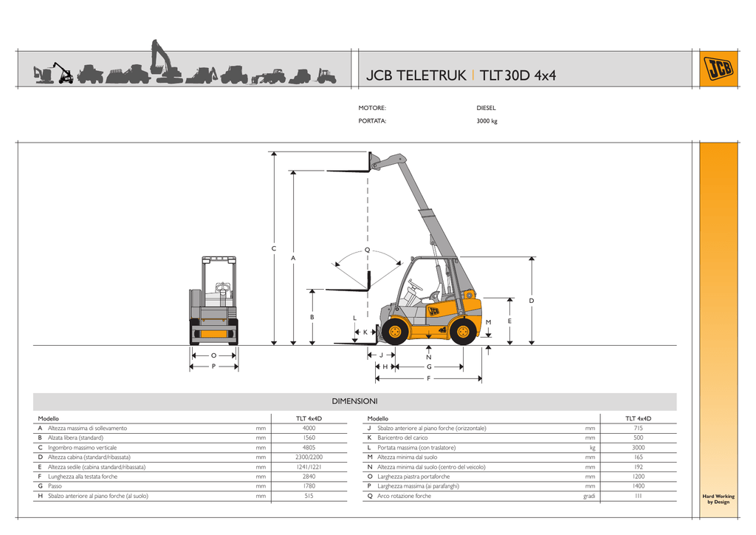Select the Larghezza massima (ai parafanghi) label
The height and width of the screenshot is (535, 756).
click(x=418, y=486)
